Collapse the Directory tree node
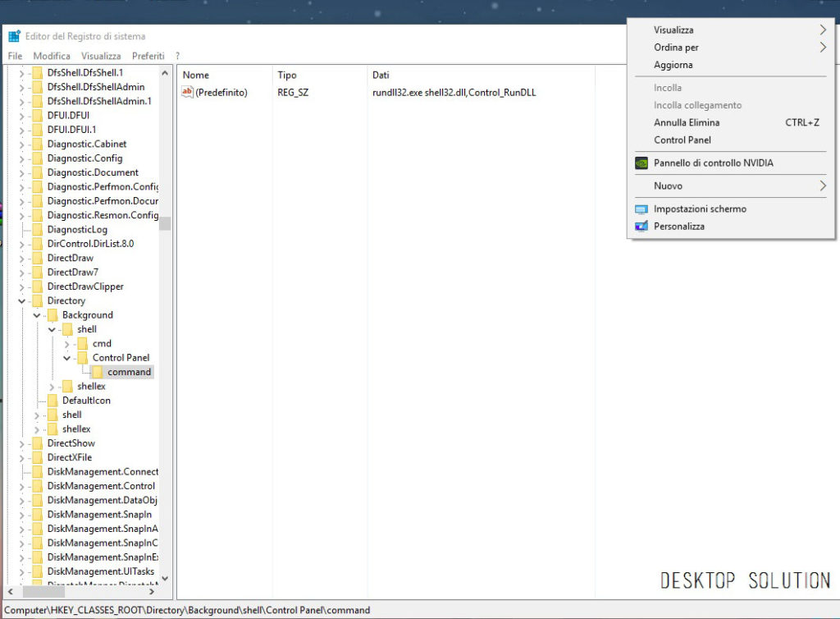The image size is (840, 619). [22, 301]
